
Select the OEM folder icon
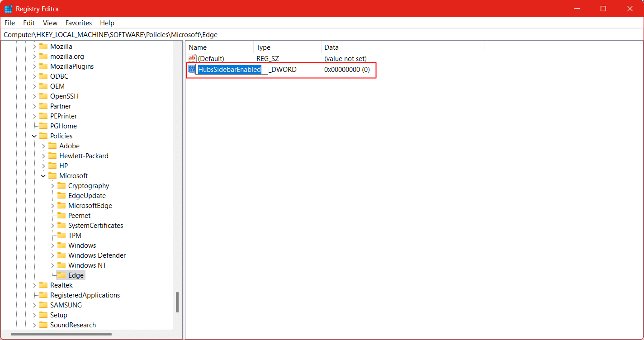pyautogui.click(x=43, y=86)
